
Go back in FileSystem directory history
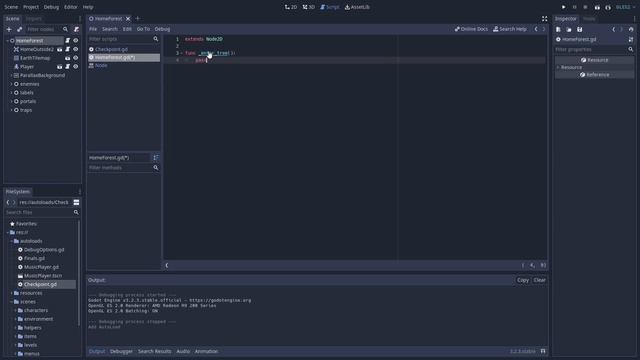7,202
